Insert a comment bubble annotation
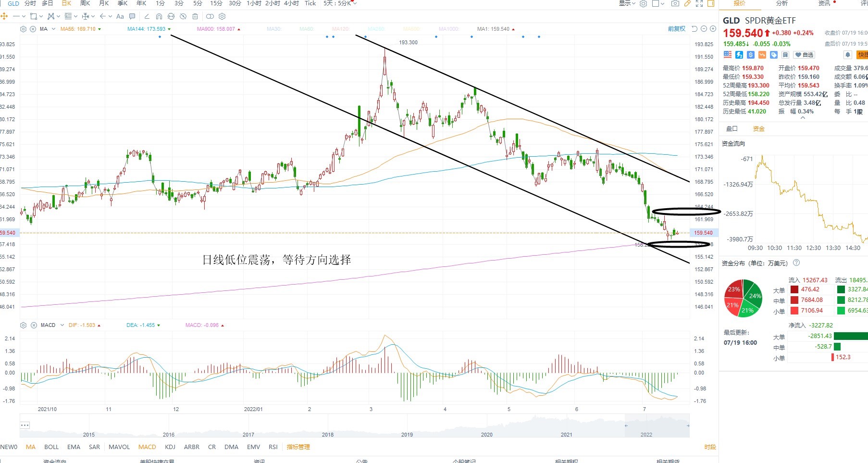The image size is (868, 463). point(132,16)
